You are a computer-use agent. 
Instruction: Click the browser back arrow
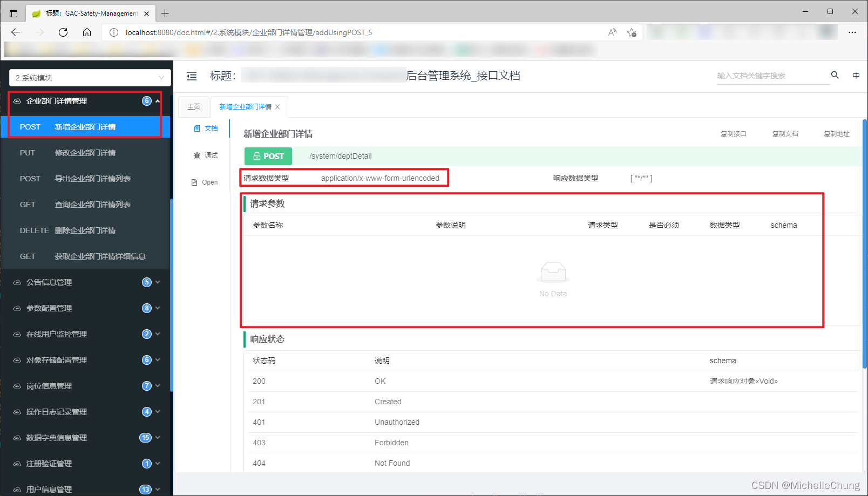click(x=16, y=32)
